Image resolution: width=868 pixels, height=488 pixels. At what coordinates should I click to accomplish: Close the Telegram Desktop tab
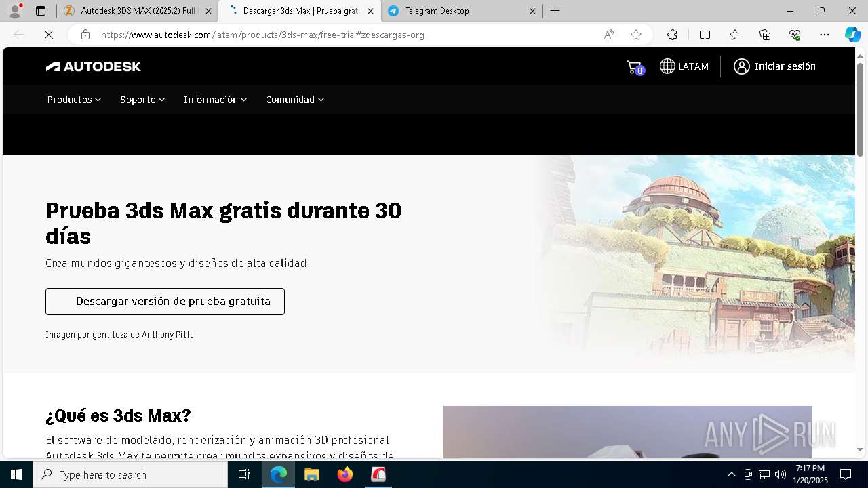tap(532, 11)
